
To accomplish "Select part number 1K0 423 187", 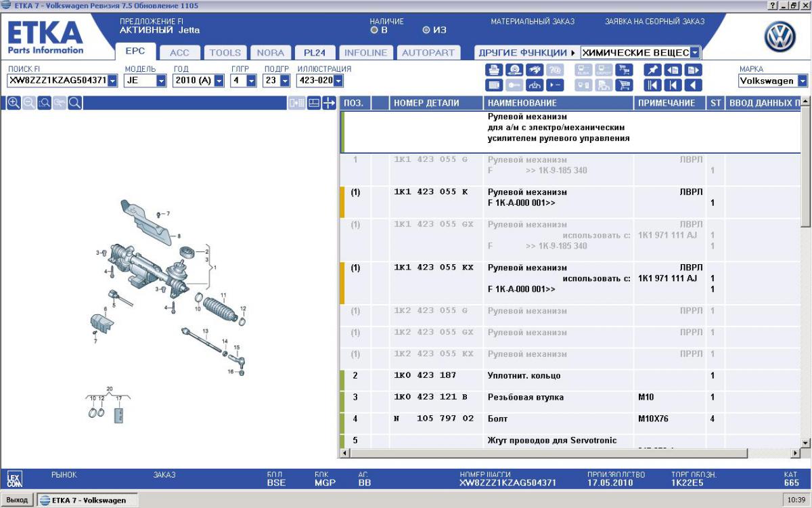I will tap(425, 375).
